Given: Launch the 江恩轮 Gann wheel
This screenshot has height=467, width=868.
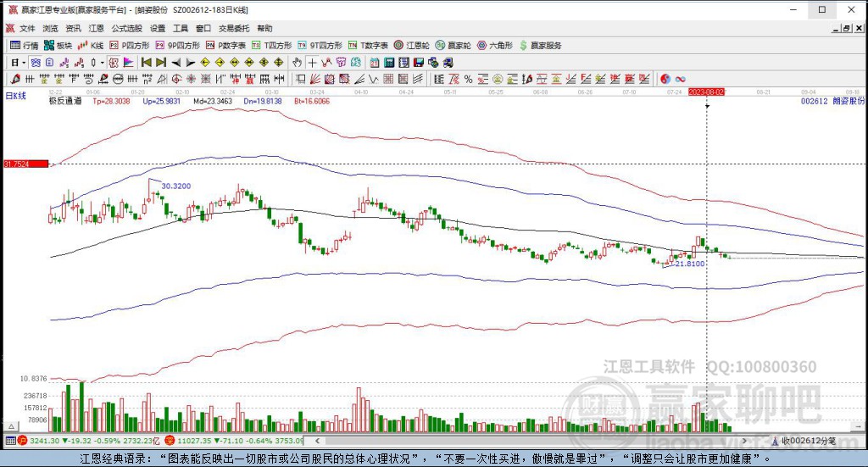Looking at the screenshot, I should (x=412, y=46).
